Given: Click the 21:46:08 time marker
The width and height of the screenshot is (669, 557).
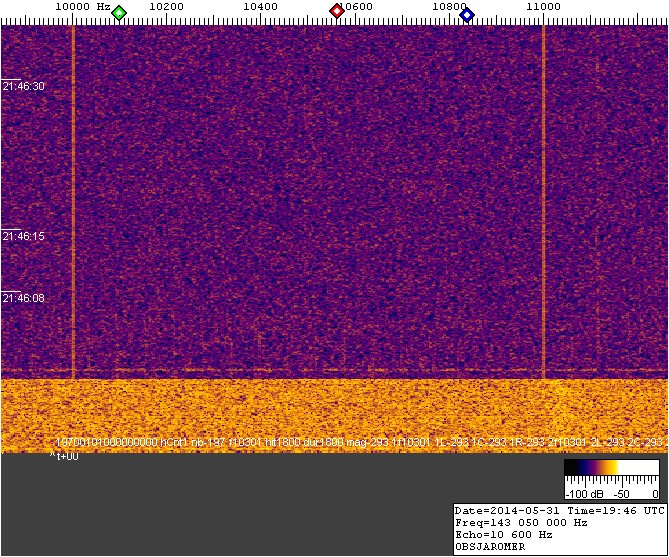Looking at the screenshot, I should click(24, 298).
